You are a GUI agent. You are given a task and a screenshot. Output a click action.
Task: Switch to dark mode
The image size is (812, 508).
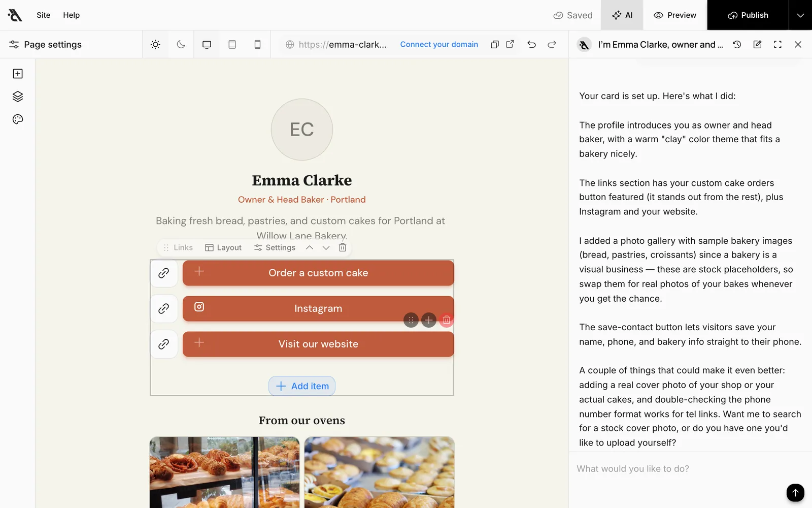tap(181, 44)
